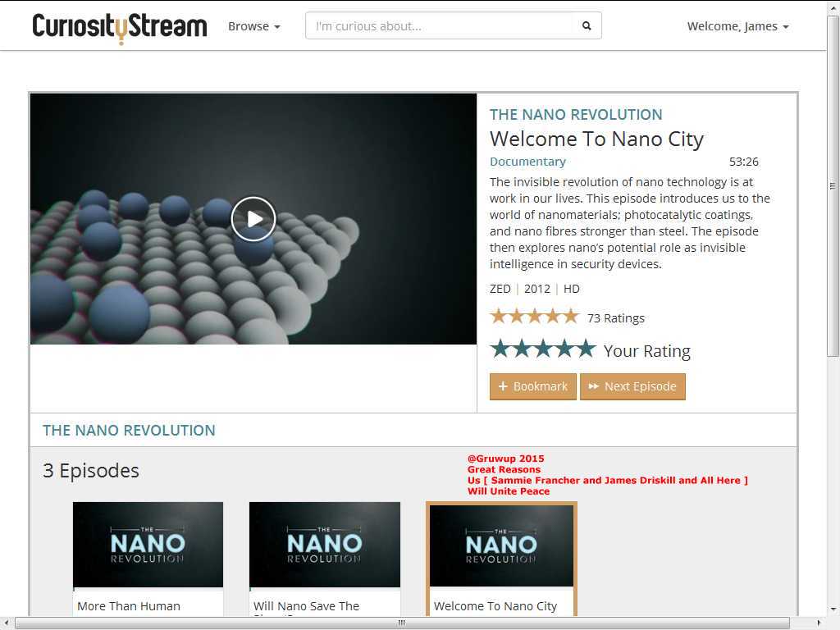Click the CuriosityStream logo
Viewport: 840px width, 630px height.
pyautogui.click(x=120, y=27)
